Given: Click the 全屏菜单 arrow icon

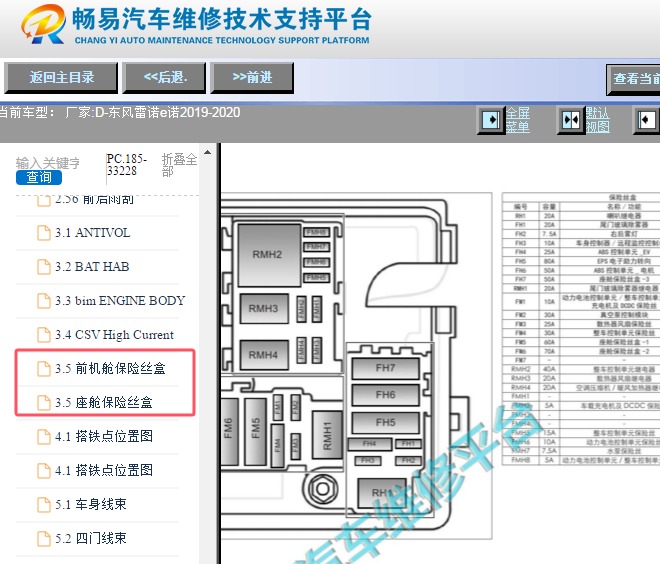Looking at the screenshot, I should 491,120.
